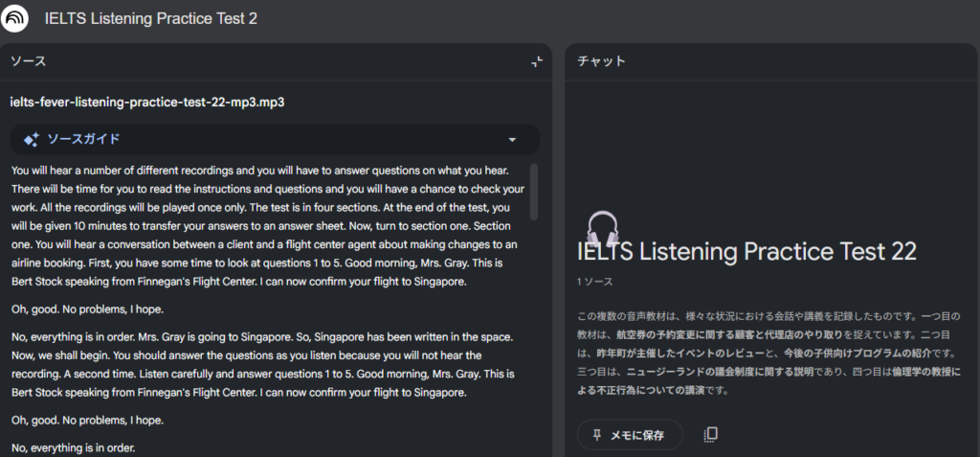Image resolution: width=980 pixels, height=457 pixels.
Task: Click the last line 'No, everything is in order.'
Action: click(73, 448)
